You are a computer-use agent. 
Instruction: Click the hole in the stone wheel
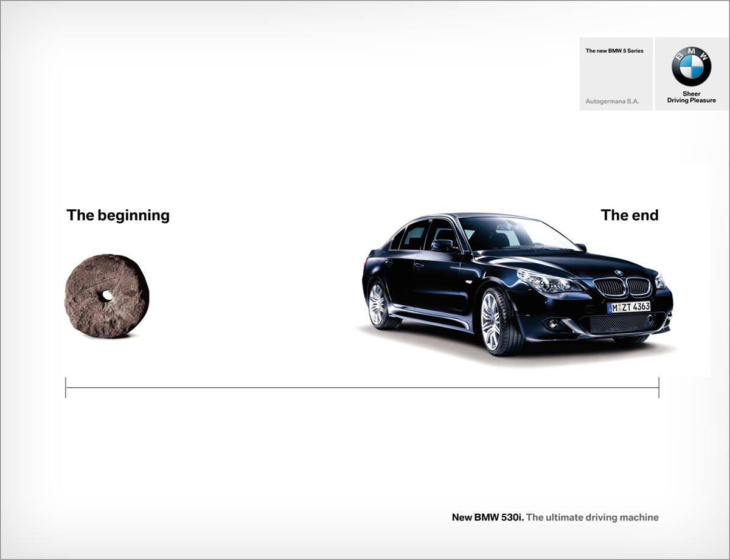coord(107,296)
